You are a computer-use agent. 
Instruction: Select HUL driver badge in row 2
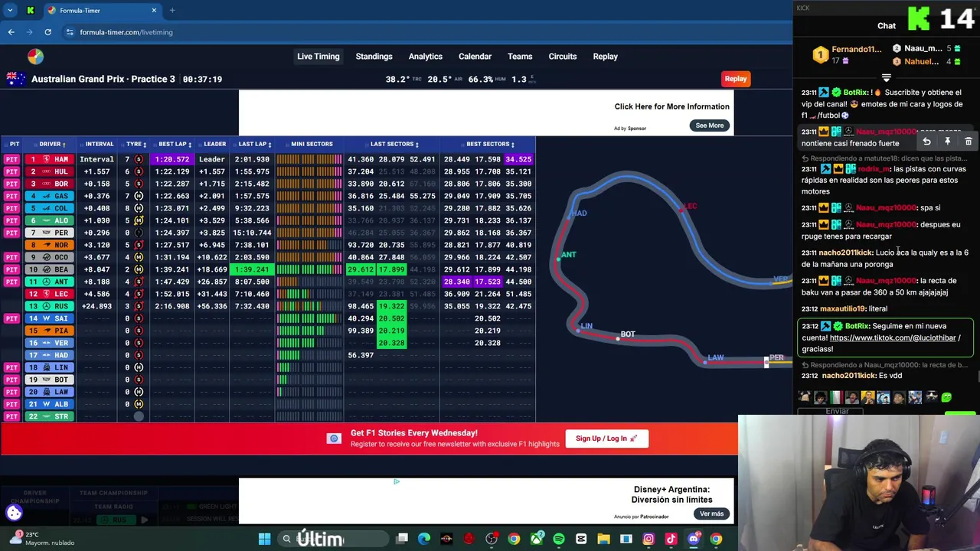click(x=50, y=171)
